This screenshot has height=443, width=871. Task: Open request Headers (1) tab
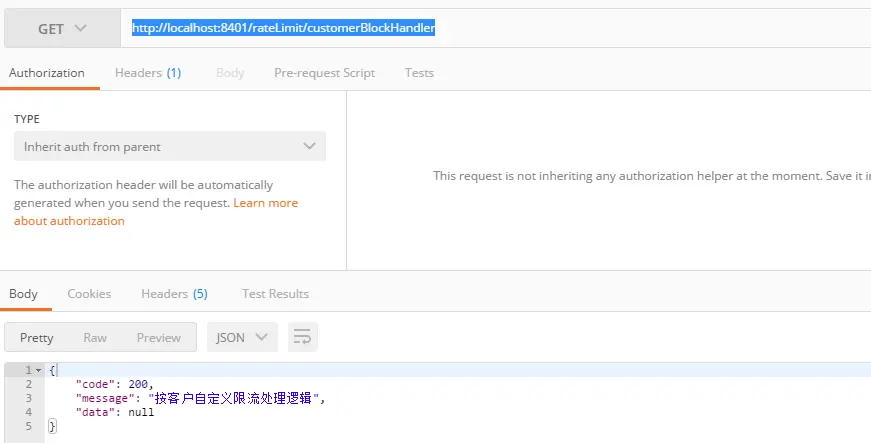point(148,73)
